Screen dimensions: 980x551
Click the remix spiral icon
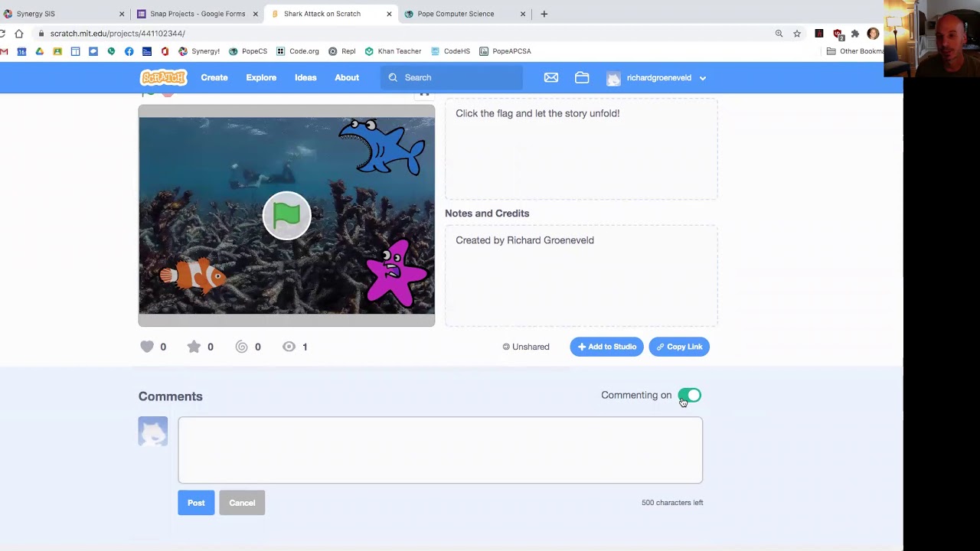point(241,347)
